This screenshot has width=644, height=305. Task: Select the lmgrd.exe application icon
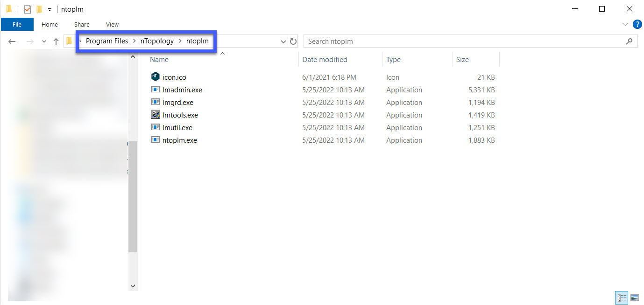click(x=156, y=102)
